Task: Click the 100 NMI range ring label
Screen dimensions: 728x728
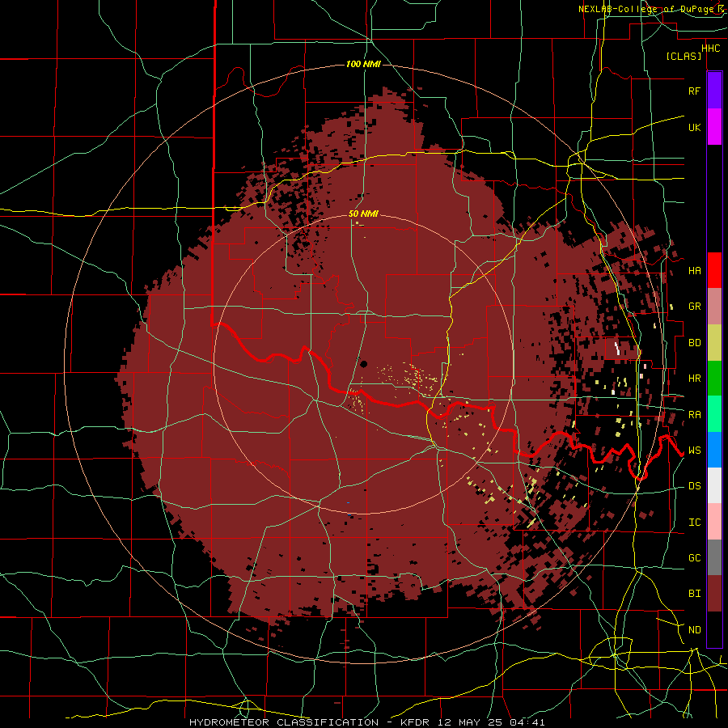Action: pyautogui.click(x=363, y=64)
